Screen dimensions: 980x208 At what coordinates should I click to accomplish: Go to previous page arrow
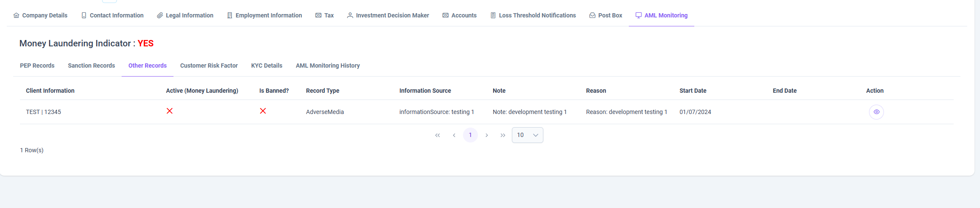click(x=454, y=135)
